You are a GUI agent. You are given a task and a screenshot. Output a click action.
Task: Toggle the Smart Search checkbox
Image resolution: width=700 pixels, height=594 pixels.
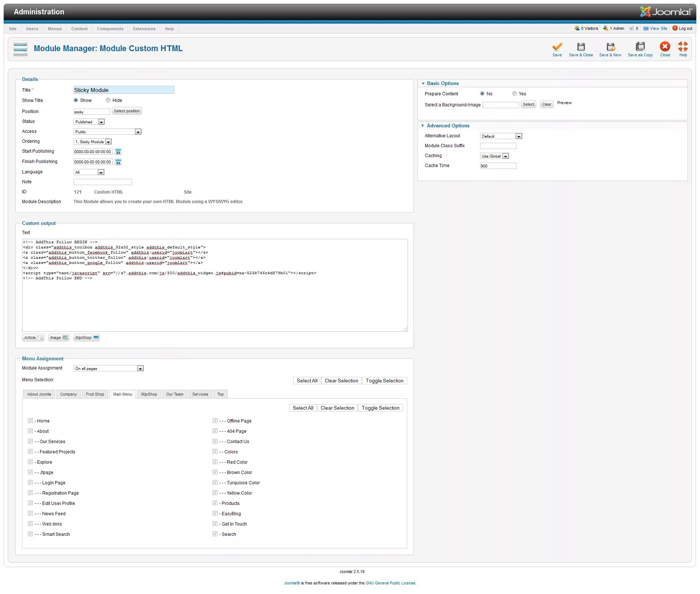click(x=31, y=534)
